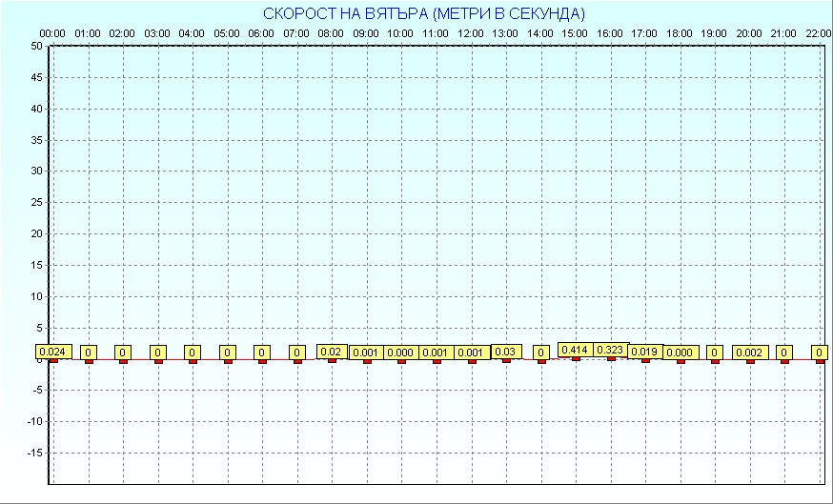Viewport: 833px width, 504px height.
Task: Click the 50 value on vertical axis
Action: [x=35, y=46]
